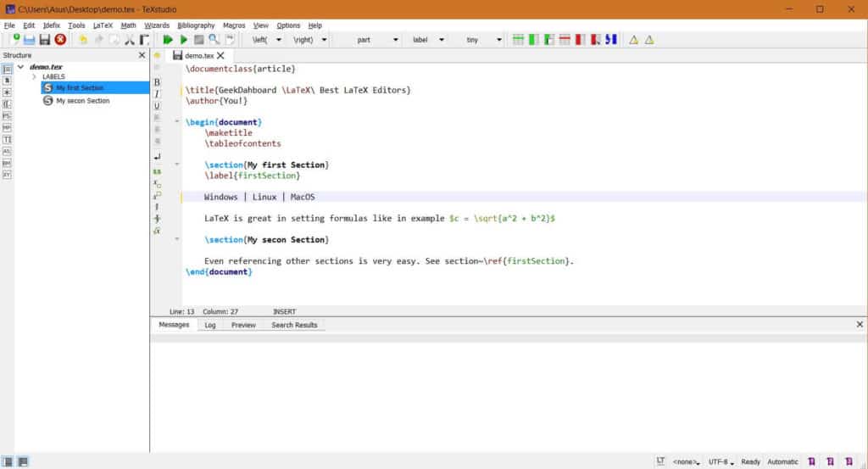Click 'Automatic' in the status bar
Screen dimensions: 868x469
pyautogui.click(x=782, y=462)
